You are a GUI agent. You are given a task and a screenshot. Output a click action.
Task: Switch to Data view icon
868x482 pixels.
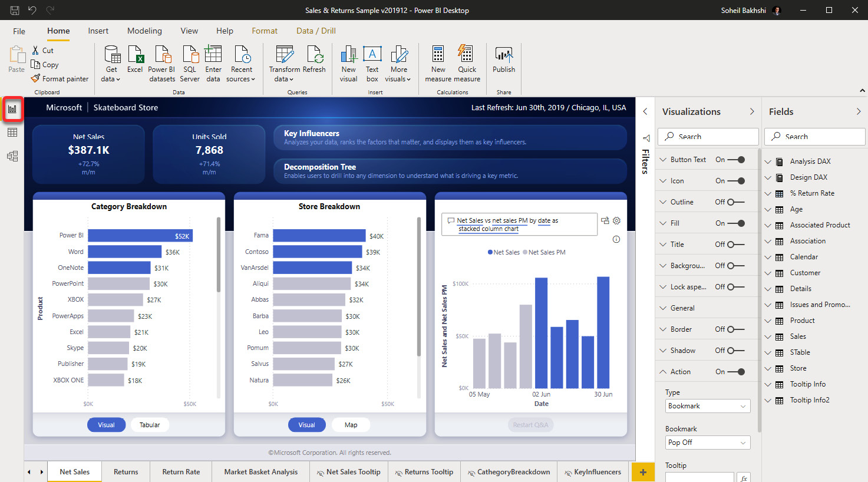pos(12,133)
